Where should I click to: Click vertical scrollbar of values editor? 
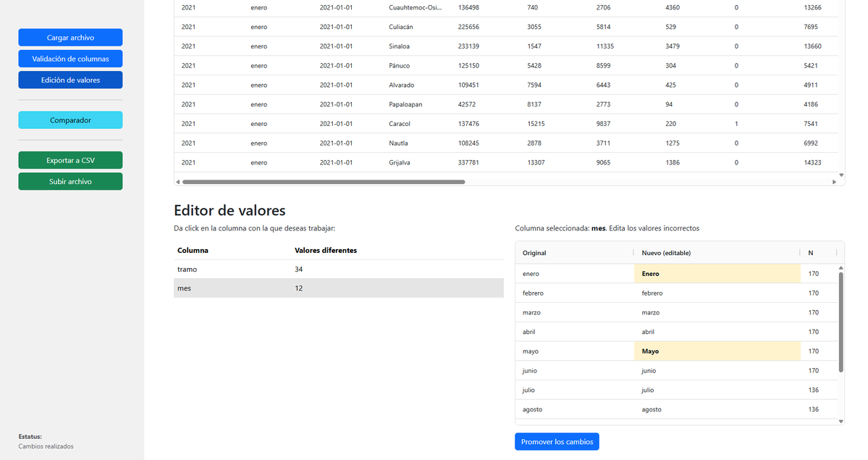point(841,322)
